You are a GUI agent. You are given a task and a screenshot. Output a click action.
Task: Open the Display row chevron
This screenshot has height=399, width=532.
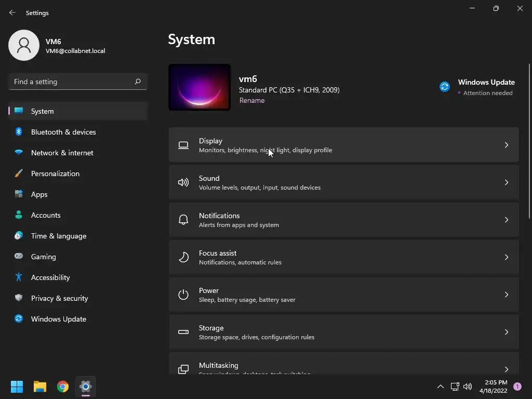(506, 145)
